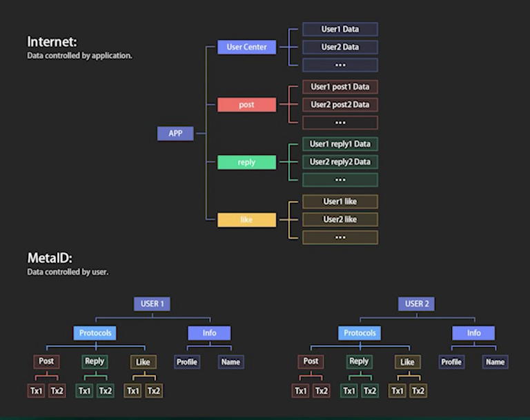
Task: Click the MetaID: heading
Action: (x=50, y=258)
